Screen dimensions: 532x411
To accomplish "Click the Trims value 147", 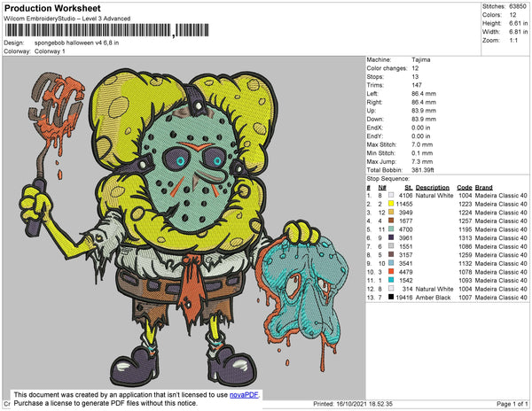I will [x=417, y=85].
